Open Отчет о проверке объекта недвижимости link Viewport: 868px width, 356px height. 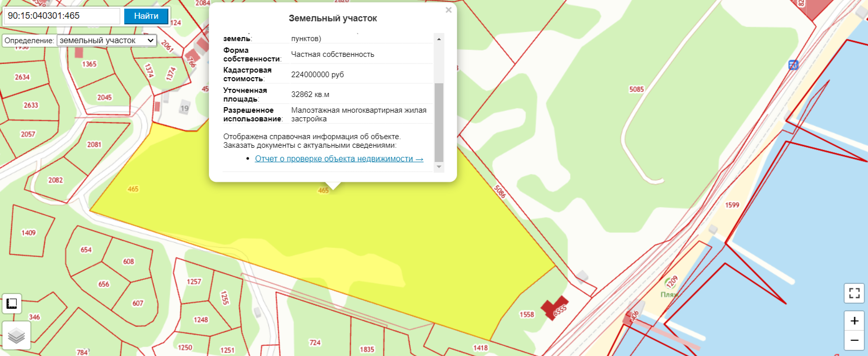tap(339, 159)
